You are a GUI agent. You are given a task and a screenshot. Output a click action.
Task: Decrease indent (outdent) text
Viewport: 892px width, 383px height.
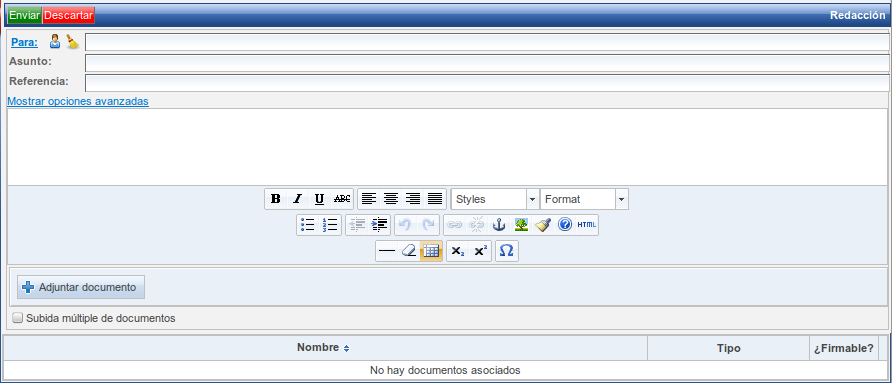[357, 225]
